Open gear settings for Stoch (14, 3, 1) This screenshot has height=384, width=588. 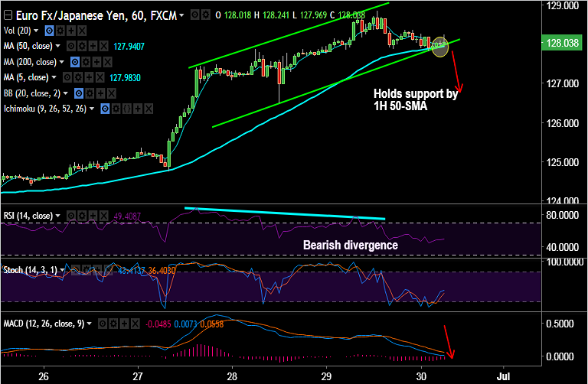(x=87, y=270)
